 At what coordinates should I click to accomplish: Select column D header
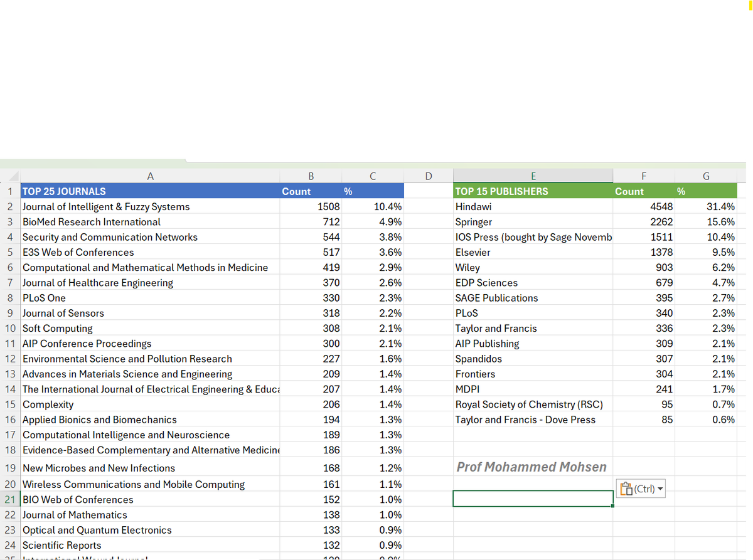(429, 176)
